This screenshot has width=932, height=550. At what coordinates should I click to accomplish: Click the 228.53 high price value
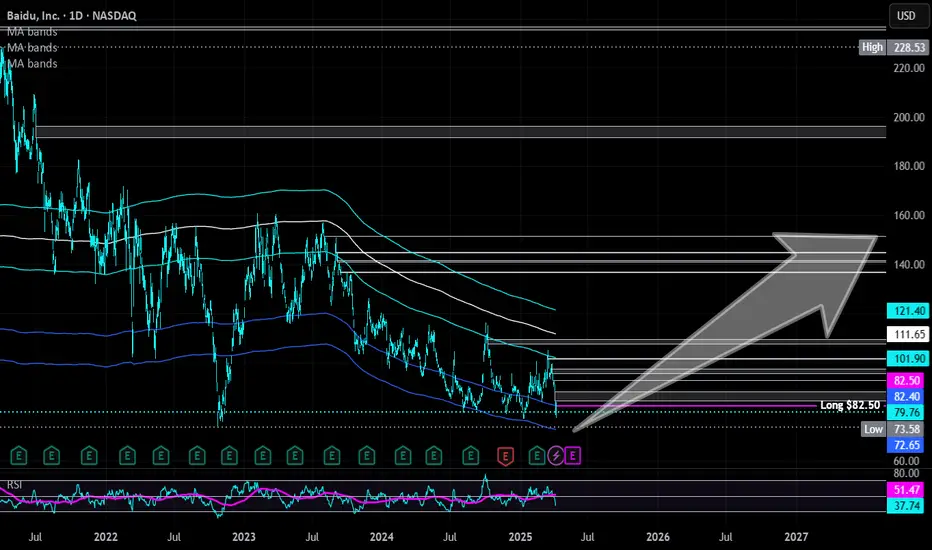909,47
